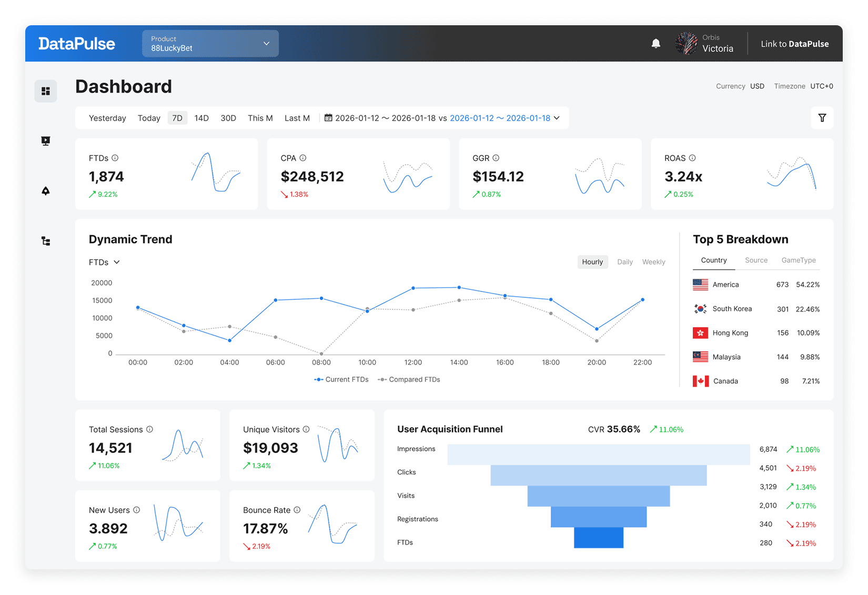Switch breakdown to the Source tab
868x595 pixels.
tap(756, 260)
